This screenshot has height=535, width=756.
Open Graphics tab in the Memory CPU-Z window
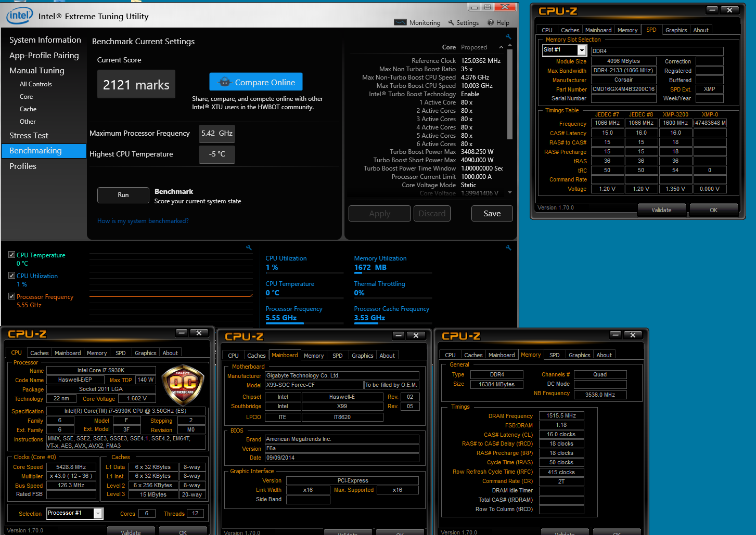tap(579, 355)
